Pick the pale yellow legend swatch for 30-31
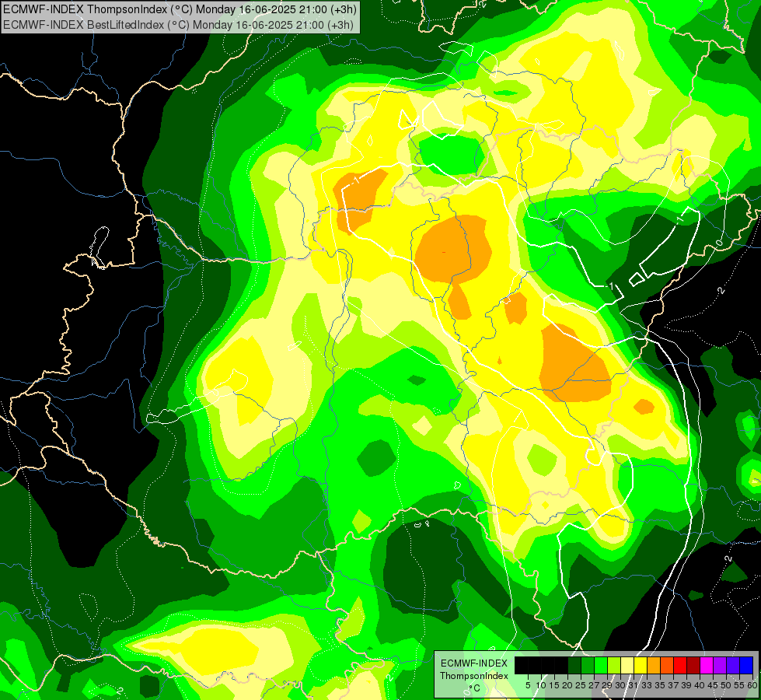Viewport: 761px width, 700px height. point(627,665)
